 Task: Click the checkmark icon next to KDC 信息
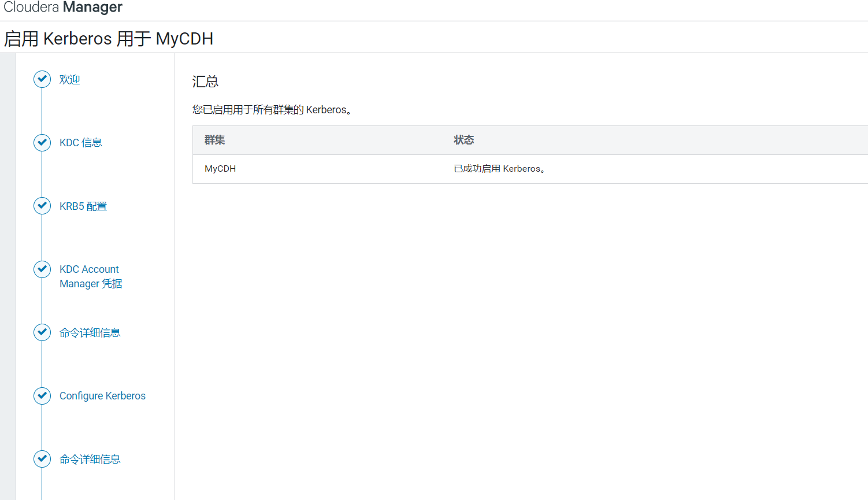coord(42,142)
